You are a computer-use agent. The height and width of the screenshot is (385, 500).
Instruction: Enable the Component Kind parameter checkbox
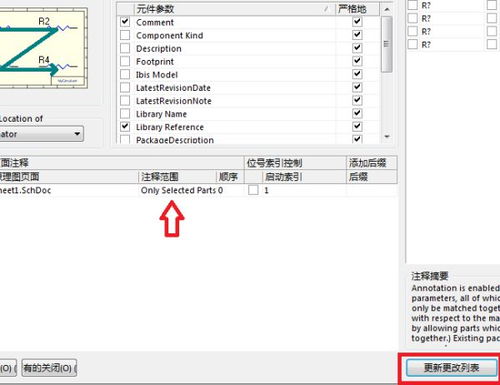pos(125,35)
